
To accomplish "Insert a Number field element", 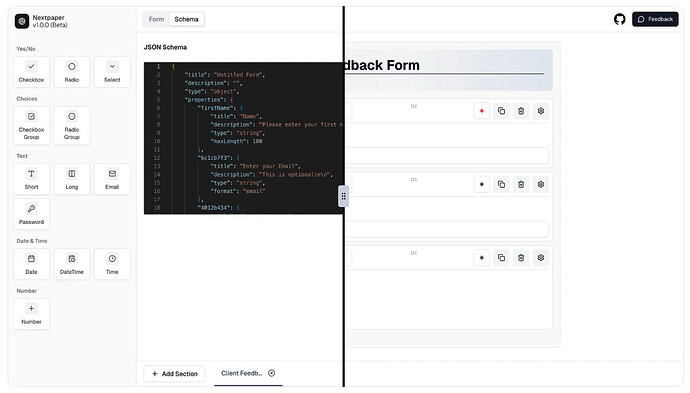I will pyautogui.click(x=31, y=314).
